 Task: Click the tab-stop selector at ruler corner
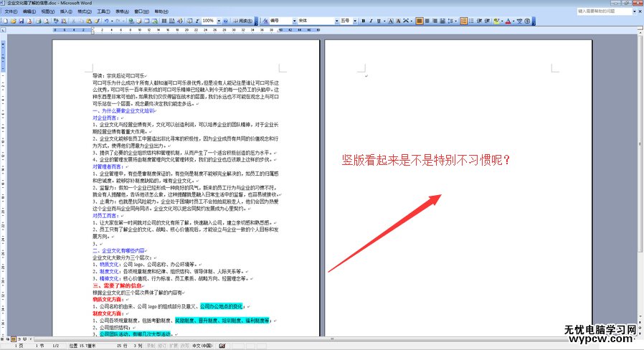[x=3, y=30]
